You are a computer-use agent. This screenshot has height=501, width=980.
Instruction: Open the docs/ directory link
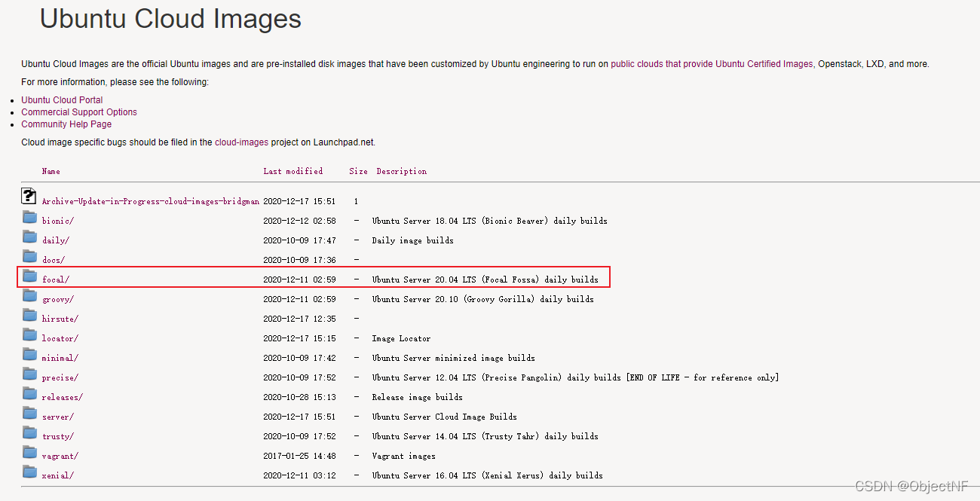[54, 260]
